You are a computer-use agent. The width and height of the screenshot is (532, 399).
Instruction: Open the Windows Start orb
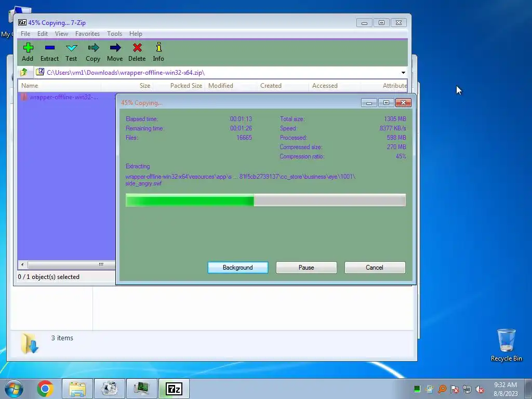click(x=14, y=389)
